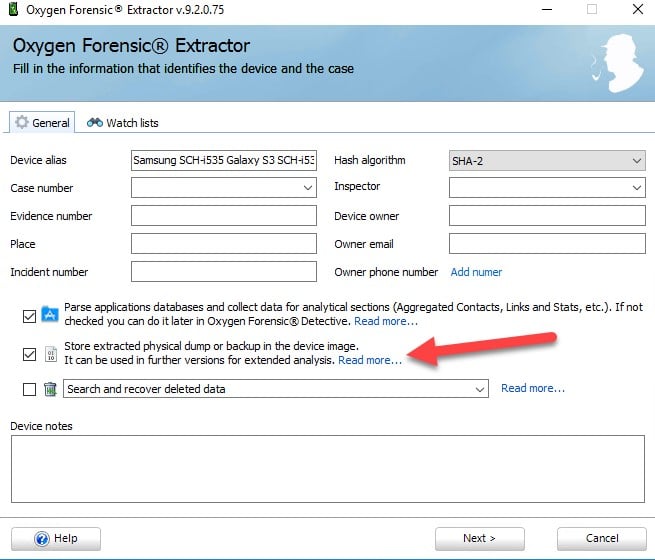Click the blue applications folder icon
Viewport: 655px width, 560px height.
(50, 314)
